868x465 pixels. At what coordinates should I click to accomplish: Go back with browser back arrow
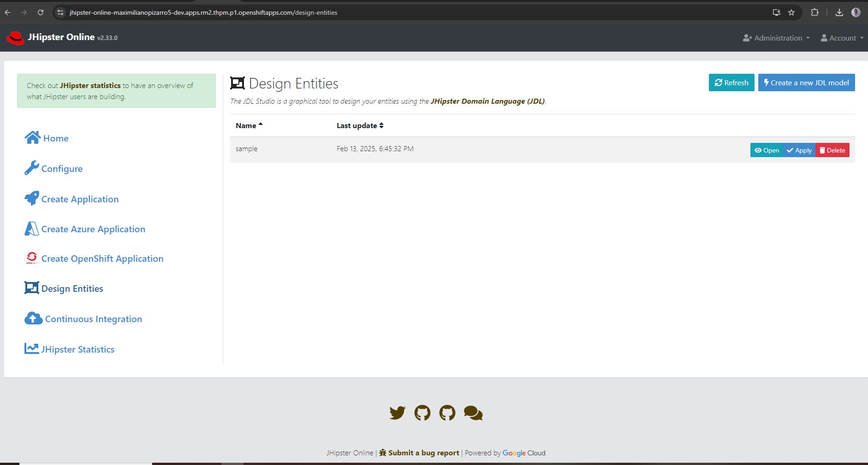(7, 12)
